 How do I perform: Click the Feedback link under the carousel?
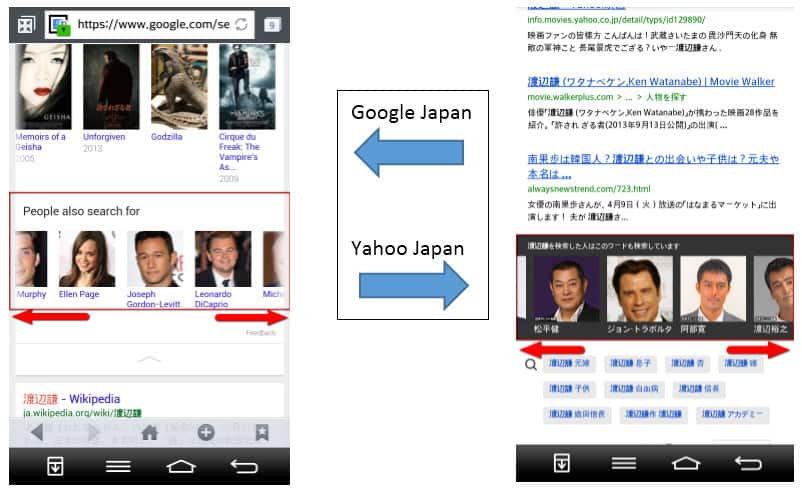pos(260,333)
